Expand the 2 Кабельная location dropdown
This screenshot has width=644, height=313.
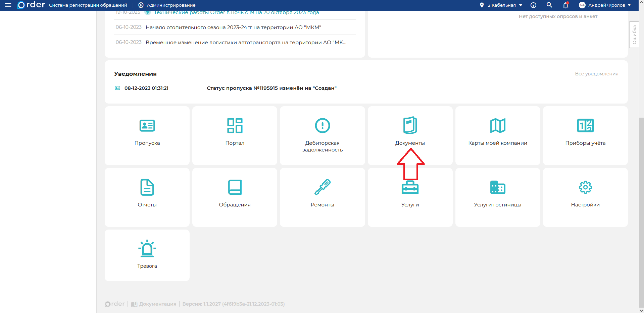point(502,5)
